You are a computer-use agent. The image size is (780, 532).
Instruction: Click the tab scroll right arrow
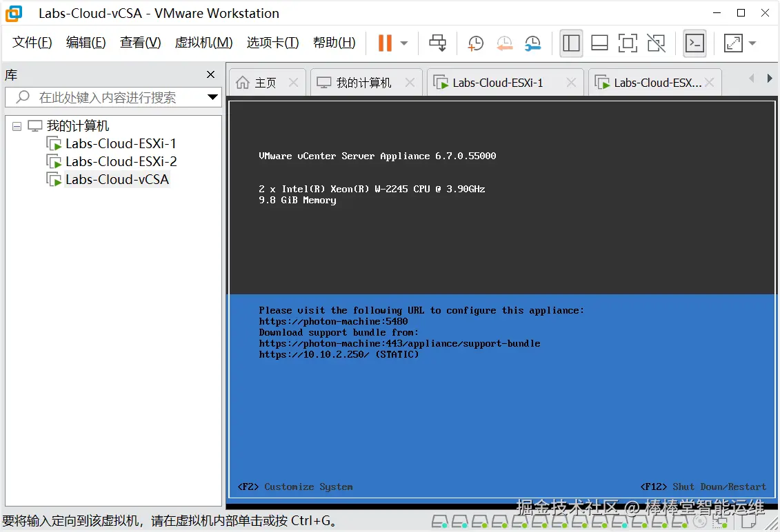(x=770, y=78)
